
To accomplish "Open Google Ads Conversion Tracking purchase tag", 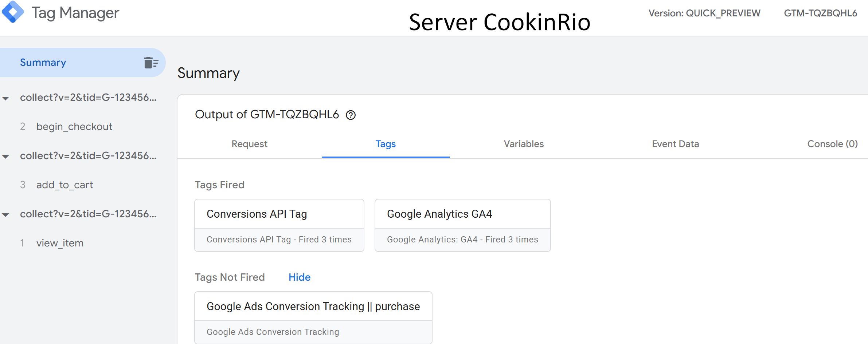I will pos(313,317).
